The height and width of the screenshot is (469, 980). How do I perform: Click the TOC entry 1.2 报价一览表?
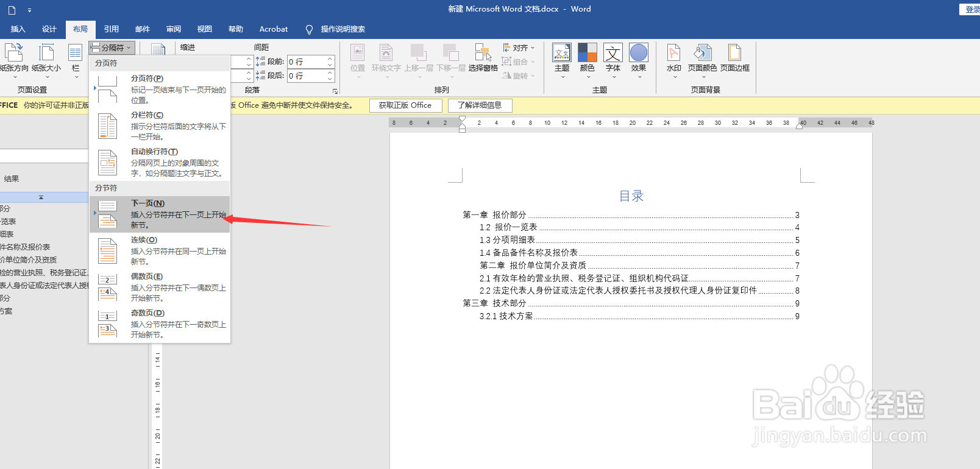coord(639,227)
